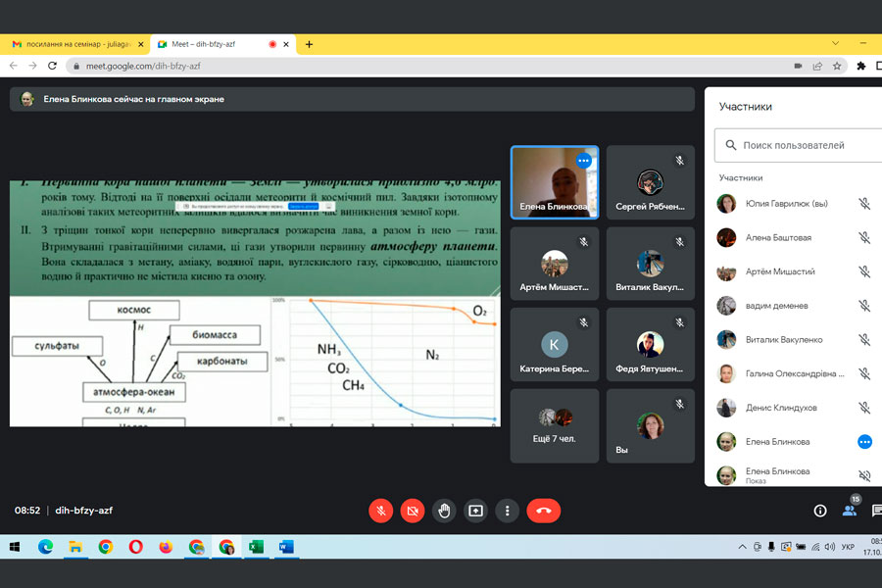882x588 pixels.
Task: Click muted mic icon next to Галина Олександрівна
Action: [864, 373]
